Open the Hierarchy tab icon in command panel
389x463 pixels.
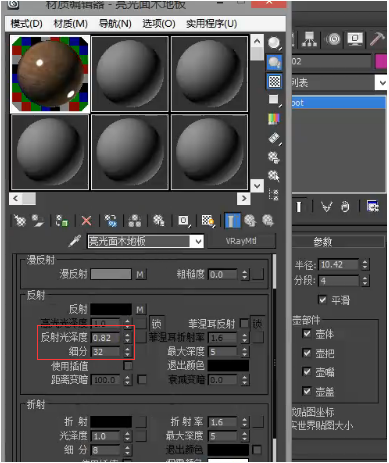point(309,39)
